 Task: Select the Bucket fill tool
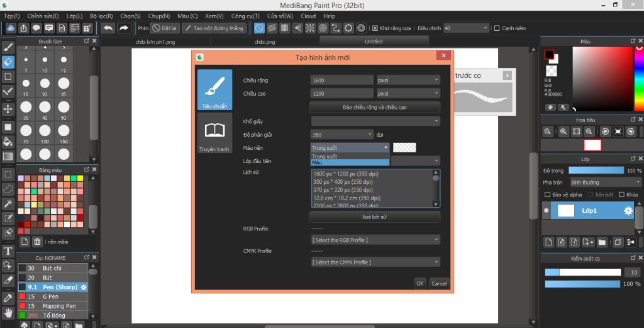(x=8, y=142)
